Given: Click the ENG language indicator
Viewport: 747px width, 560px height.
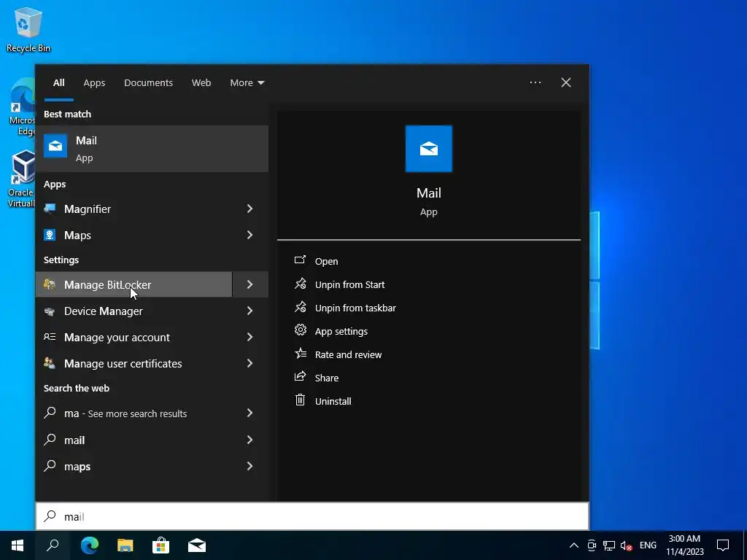Looking at the screenshot, I should point(648,545).
